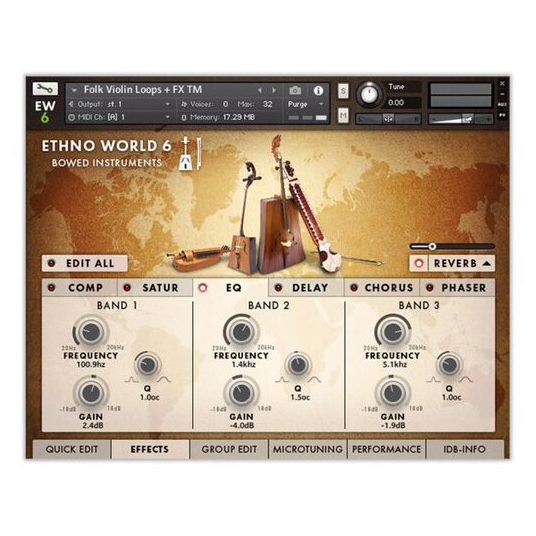Click the pan slider in header

click(388, 119)
